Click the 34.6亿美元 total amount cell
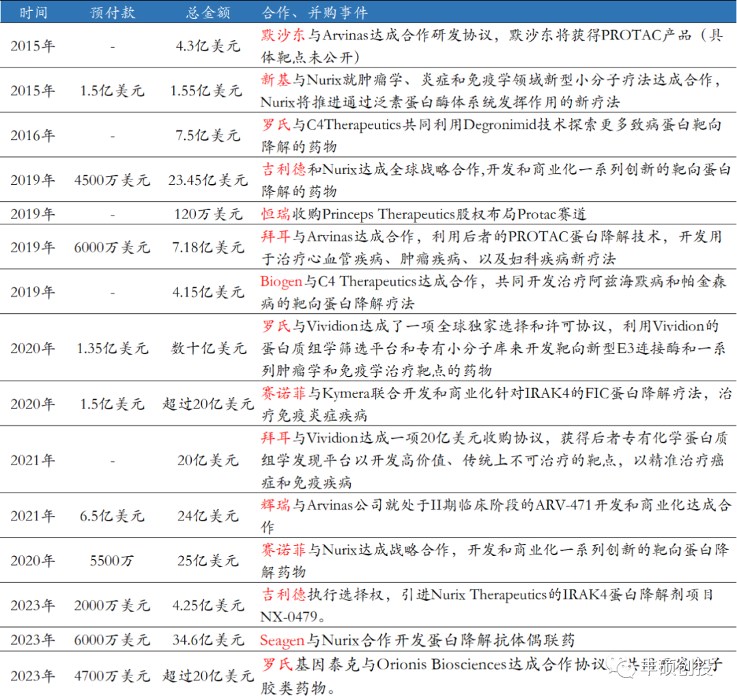 point(207,640)
